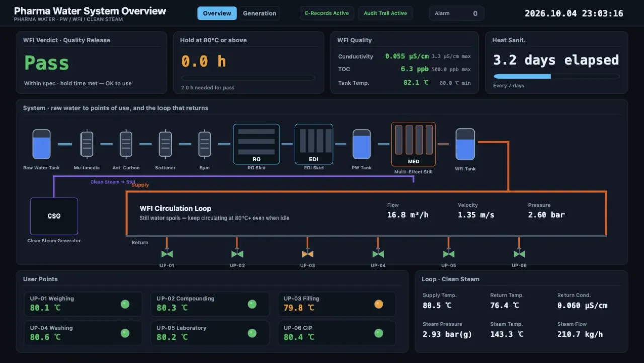Click the orange UP-03 valve icon
Screen dimensions: 644x363
308,254
